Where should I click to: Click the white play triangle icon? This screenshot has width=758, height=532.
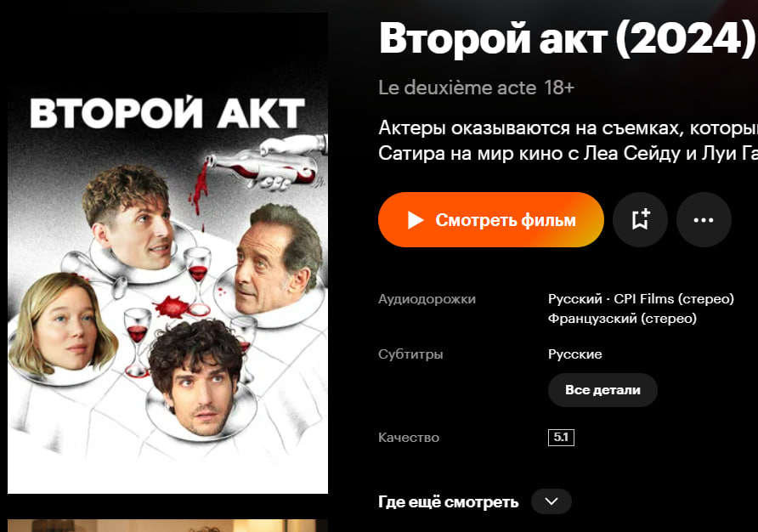click(416, 220)
